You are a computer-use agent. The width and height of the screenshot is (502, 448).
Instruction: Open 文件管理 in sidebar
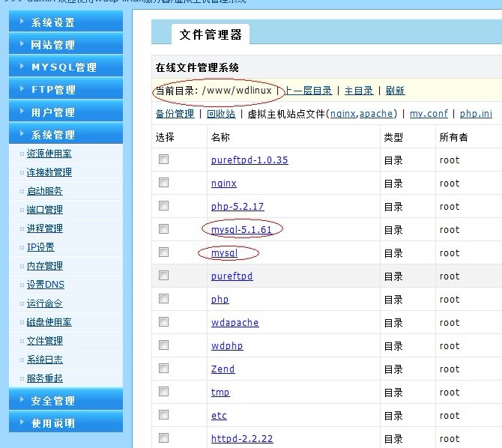(44, 341)
